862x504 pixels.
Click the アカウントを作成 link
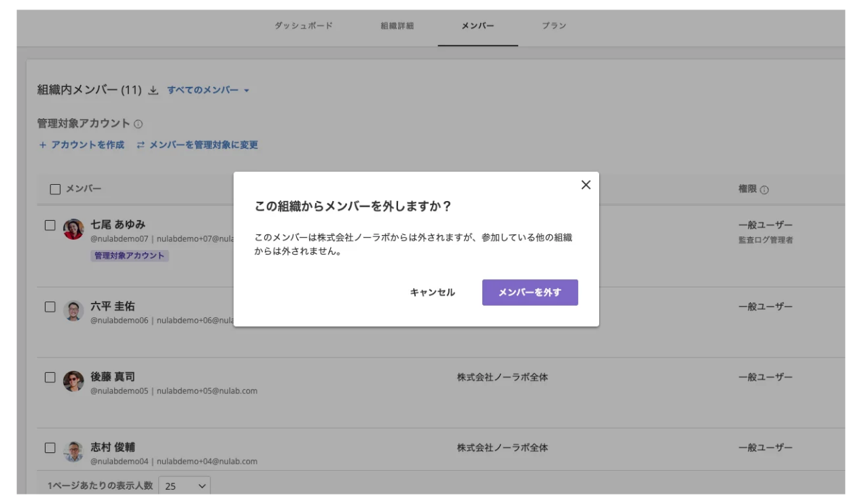(82, 145)
